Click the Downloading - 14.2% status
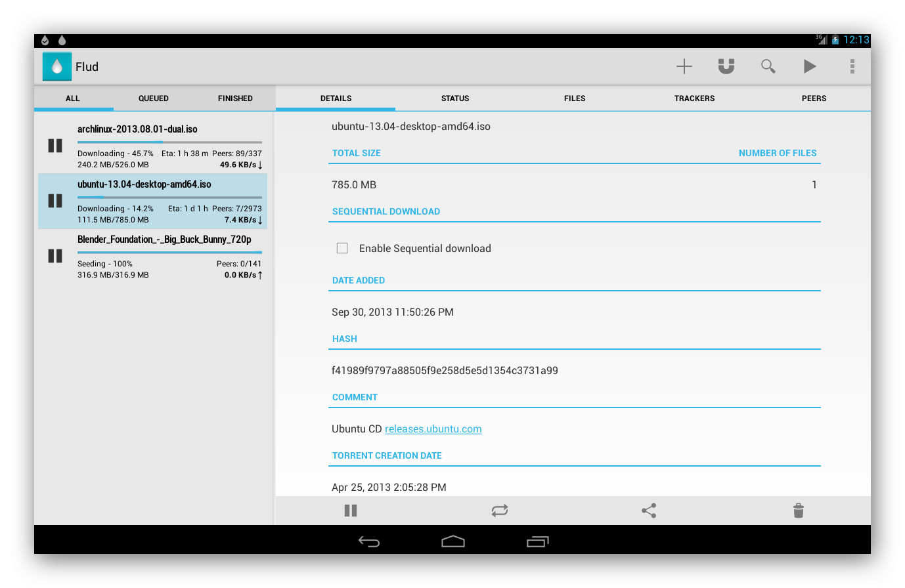Image resolution: width=905 pixels, height=588 pixels. [116, 209]
